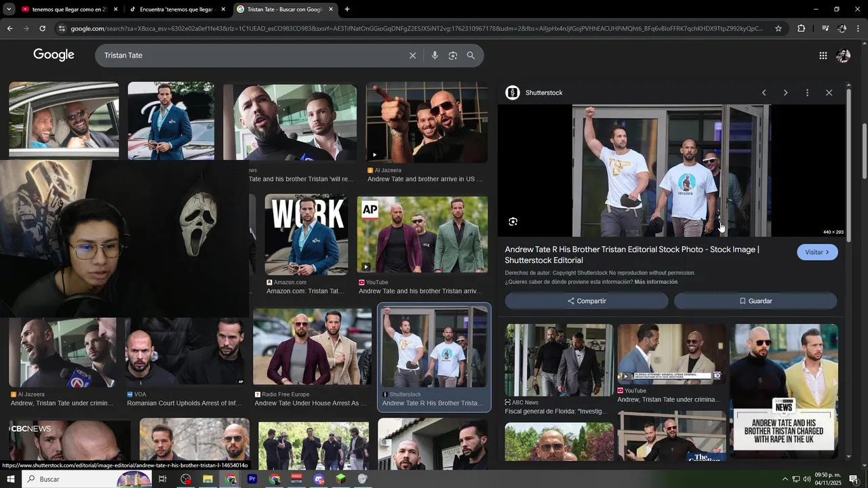Click the Windows taskbar Buscar search box
Screen dimensions: 868x488
[87, 479]
